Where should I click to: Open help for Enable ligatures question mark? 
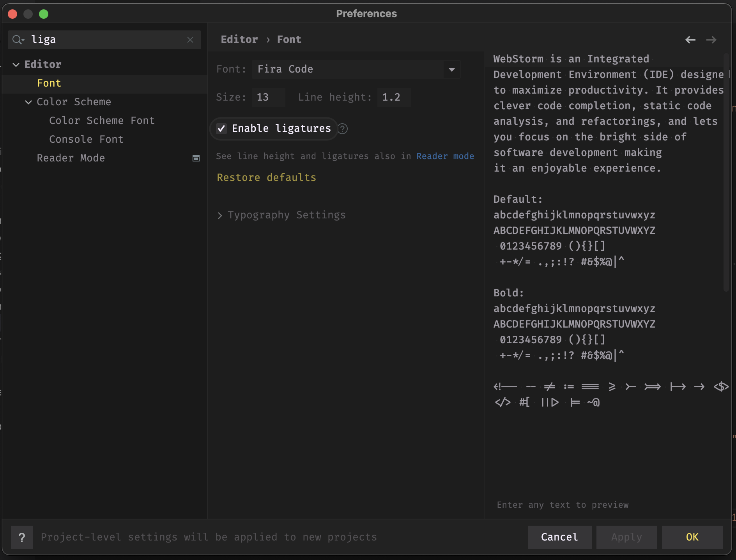click(342, 129)
